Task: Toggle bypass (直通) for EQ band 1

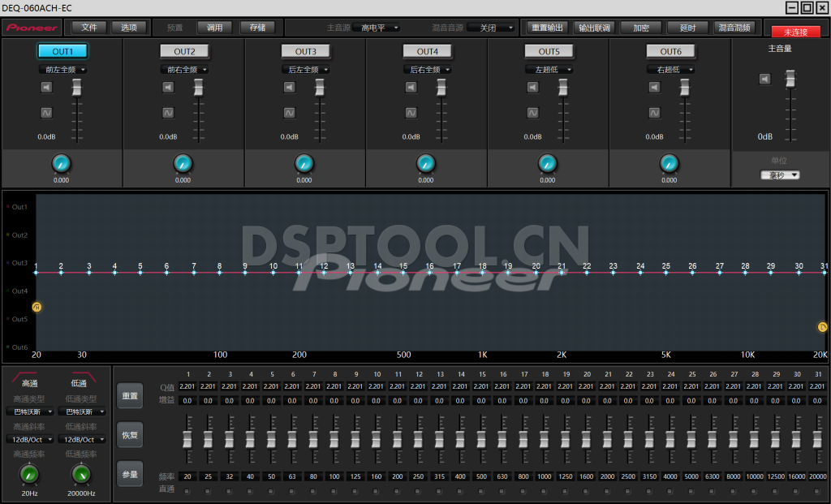Action: point(187,490)
